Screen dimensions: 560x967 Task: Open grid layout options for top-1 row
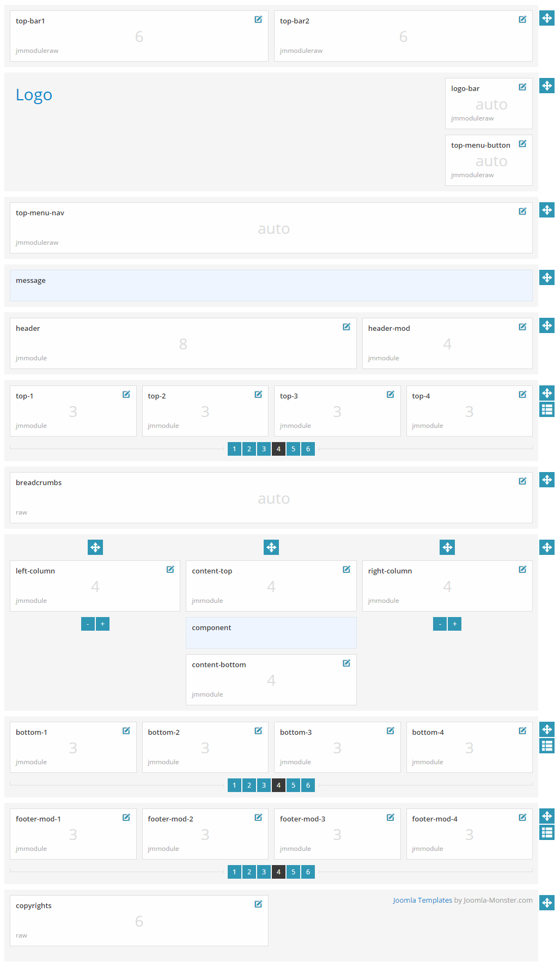[547, 410]
